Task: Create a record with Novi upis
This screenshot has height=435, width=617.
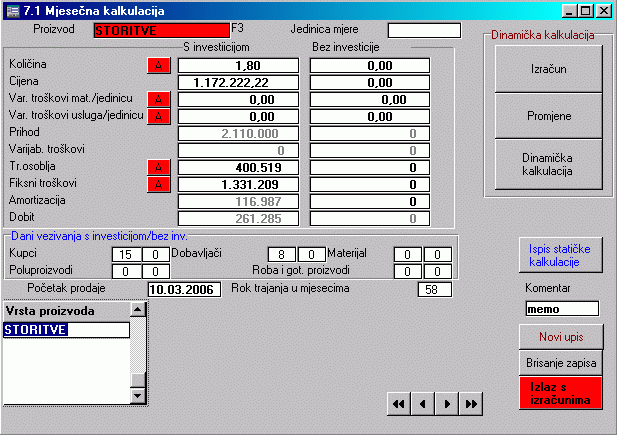Action: (561, 337)
